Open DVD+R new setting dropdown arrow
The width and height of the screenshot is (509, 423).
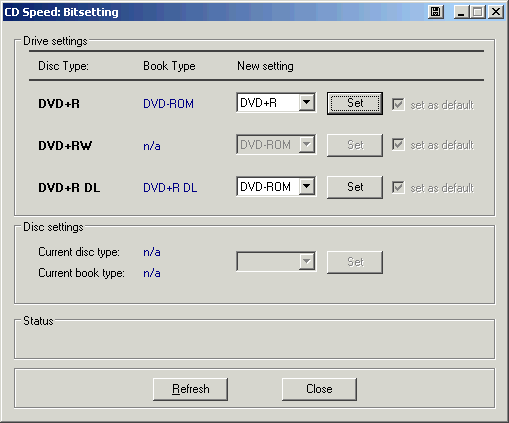point(306,103)
